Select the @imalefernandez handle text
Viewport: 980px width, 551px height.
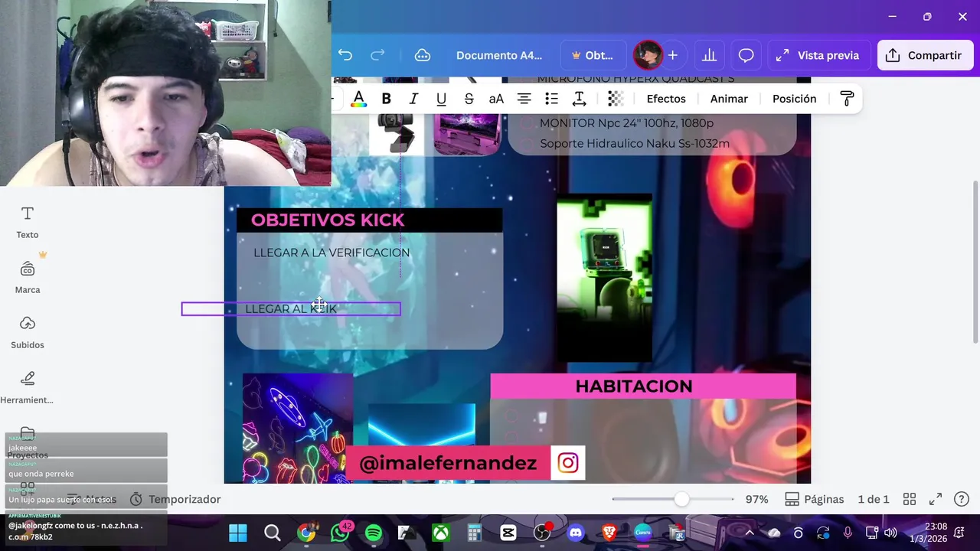click(x=448, y=463)
